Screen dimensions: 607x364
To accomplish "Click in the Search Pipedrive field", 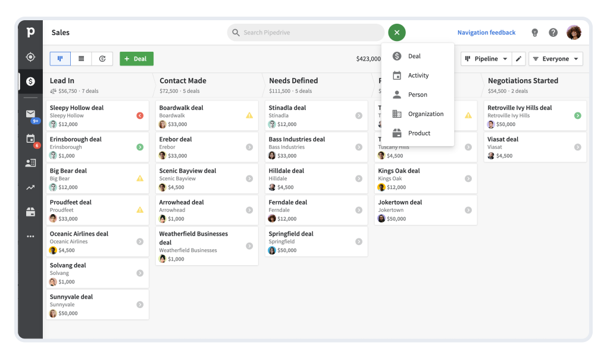I will point(305,33).
